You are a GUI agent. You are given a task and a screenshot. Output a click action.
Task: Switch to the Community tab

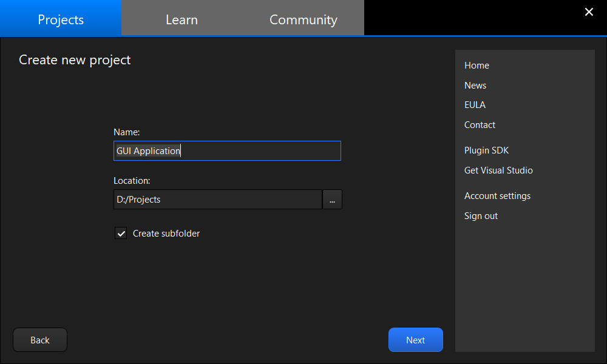click(x=303, y=19)
